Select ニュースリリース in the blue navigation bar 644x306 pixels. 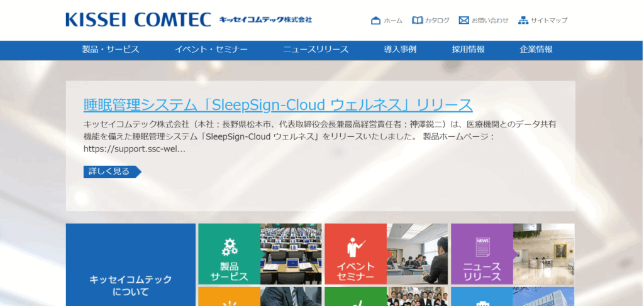[x=316, y=50]
